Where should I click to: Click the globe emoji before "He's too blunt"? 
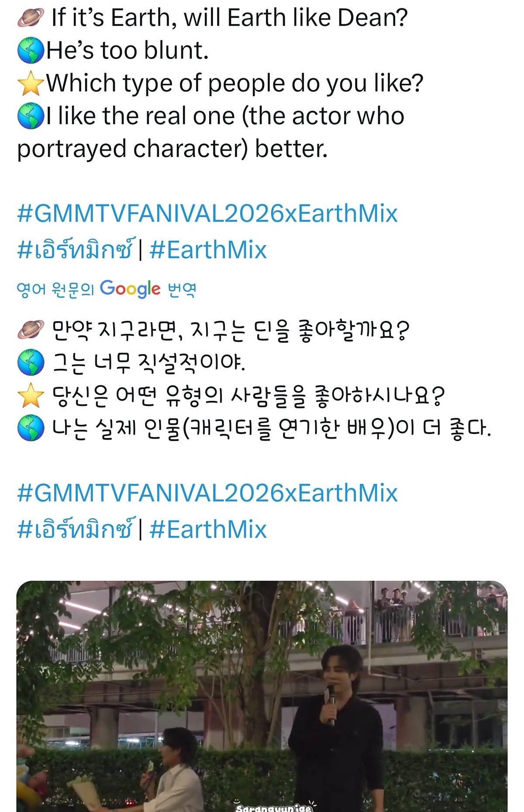coord(31,50)
